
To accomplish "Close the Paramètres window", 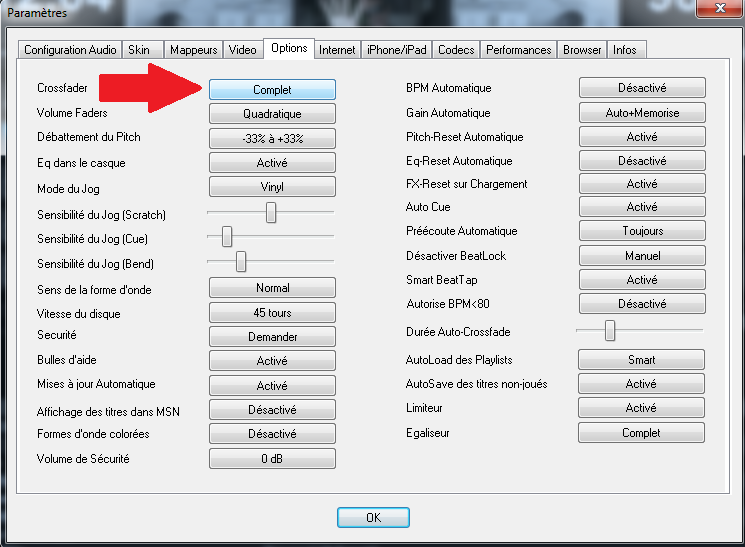I will pos(720,8).
